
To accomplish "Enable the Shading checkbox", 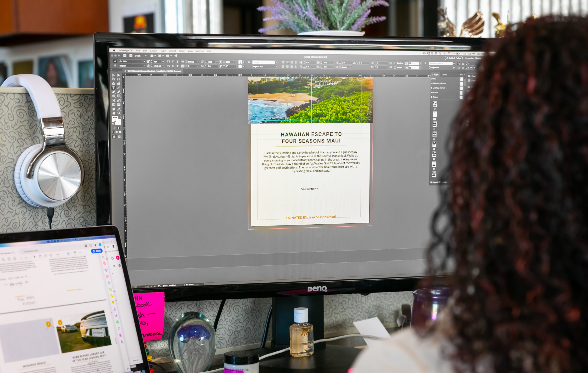I will click(x=395, y=63).
